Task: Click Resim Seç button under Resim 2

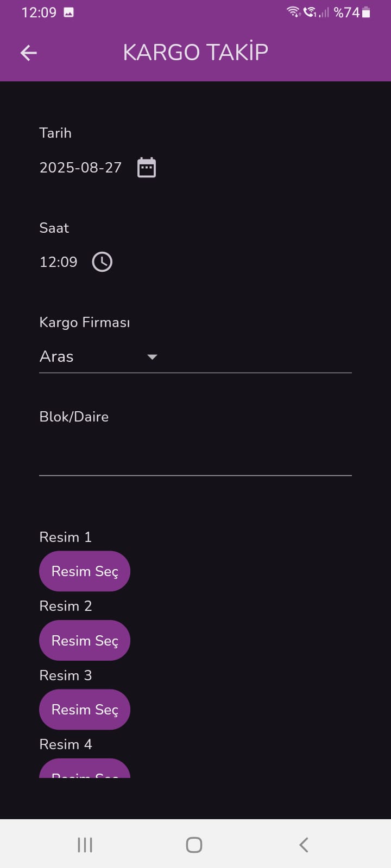Action: pos(85,641)
